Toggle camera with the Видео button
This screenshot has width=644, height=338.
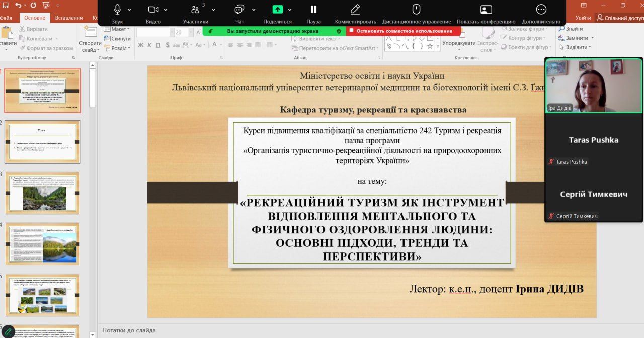[153, 10]
